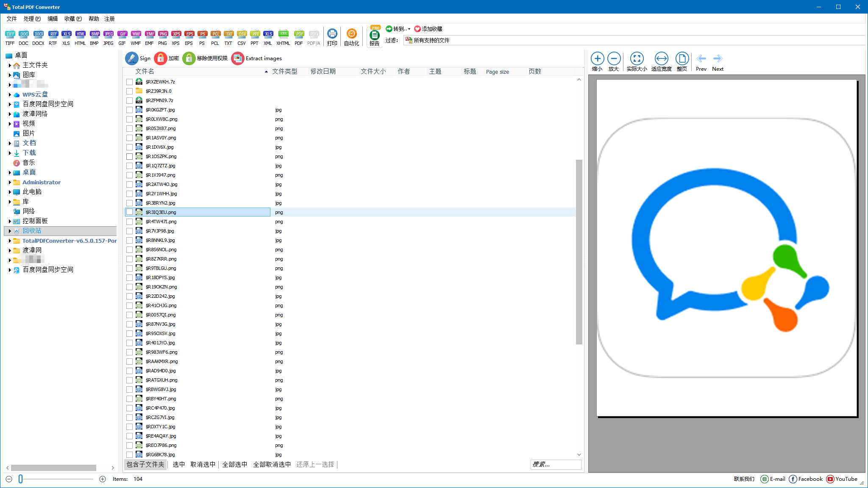Open the 编辑 menu
The height and width of the screenshot is (488, 868).
[53, 19]
